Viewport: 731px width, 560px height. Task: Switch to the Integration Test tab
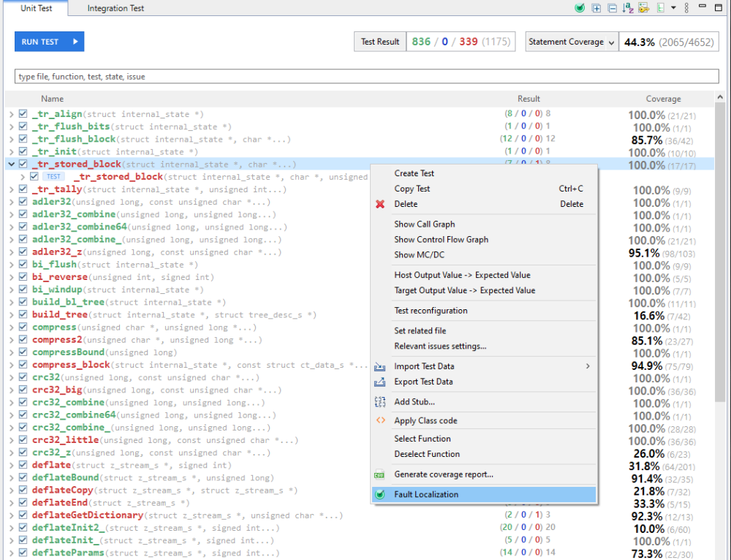coord(115,9)
